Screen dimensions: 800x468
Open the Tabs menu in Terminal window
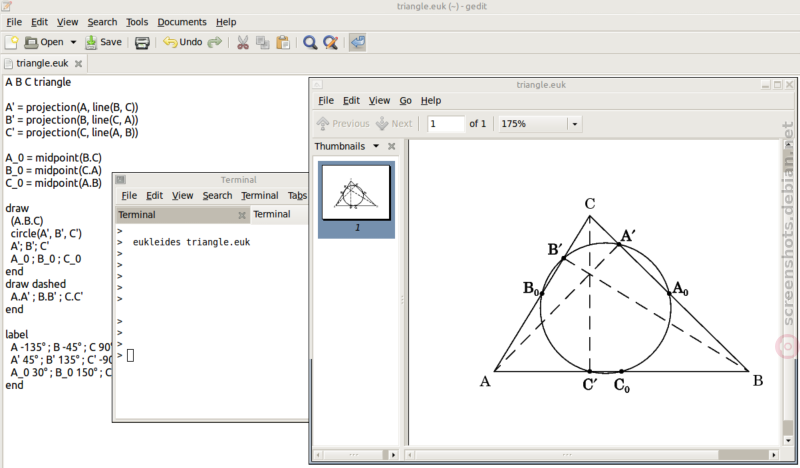pos(297,195)
